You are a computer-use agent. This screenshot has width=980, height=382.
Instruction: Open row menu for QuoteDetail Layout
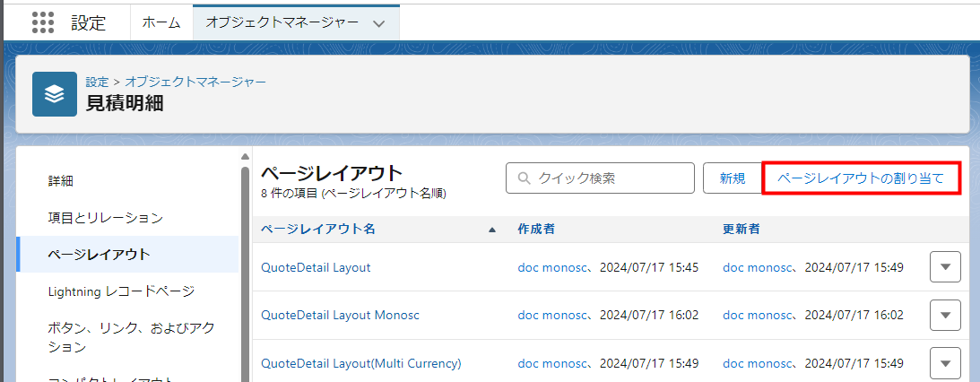(945, 267)
